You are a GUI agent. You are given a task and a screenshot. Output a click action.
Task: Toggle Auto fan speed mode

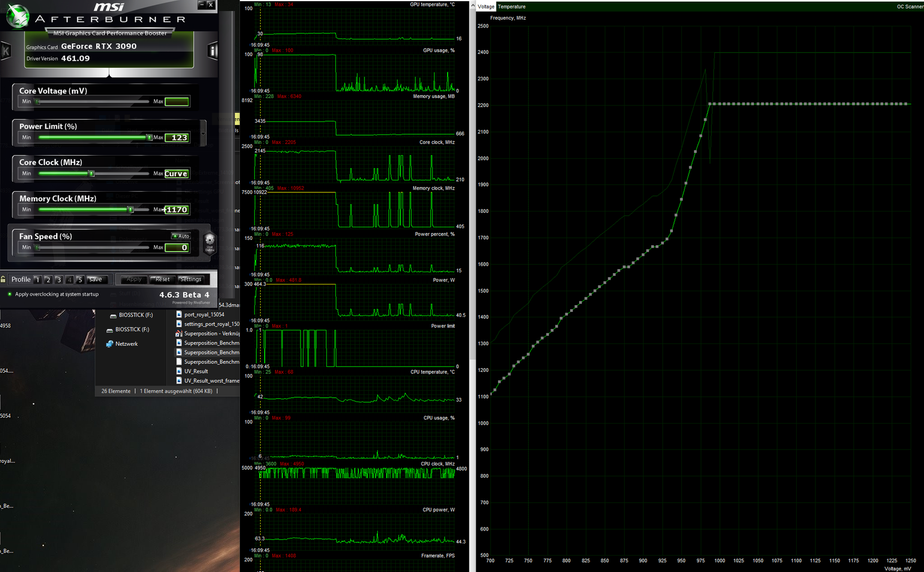click(x=181, y=236)
